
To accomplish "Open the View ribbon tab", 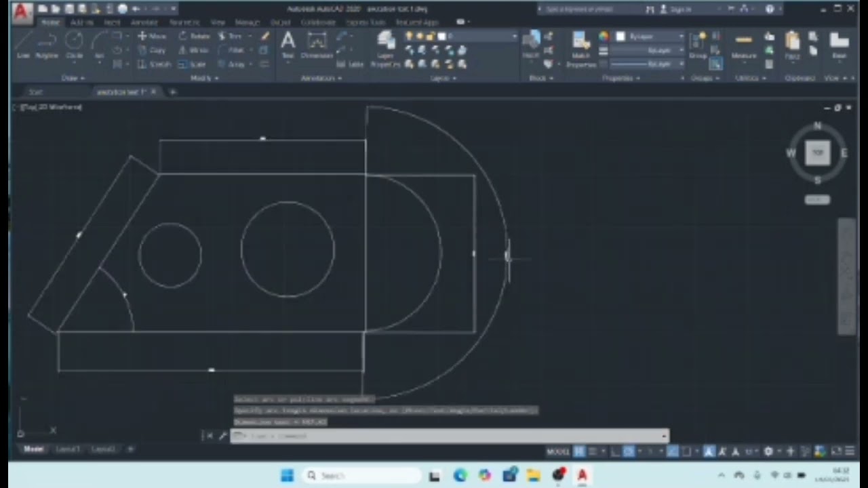I will (x=218, y=22).
